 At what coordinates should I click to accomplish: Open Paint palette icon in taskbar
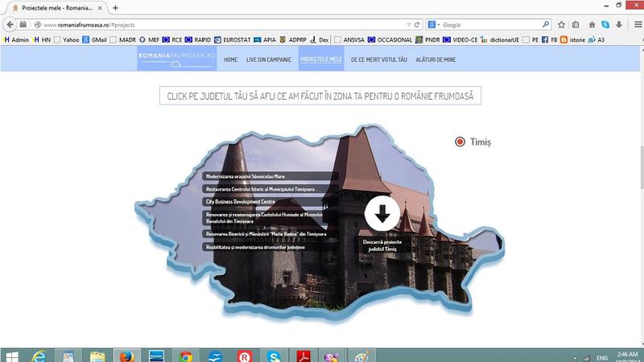[361, 356]
